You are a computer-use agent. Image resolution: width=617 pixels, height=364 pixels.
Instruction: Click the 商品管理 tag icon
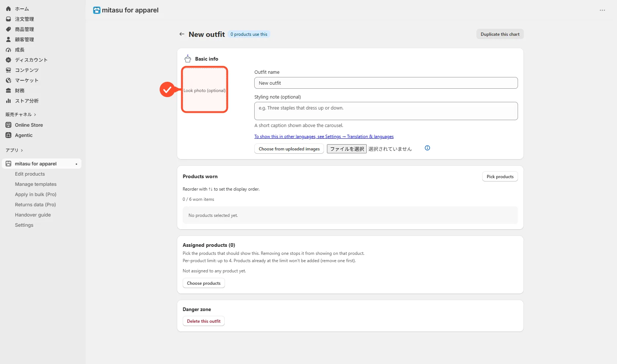click(8, 29)
